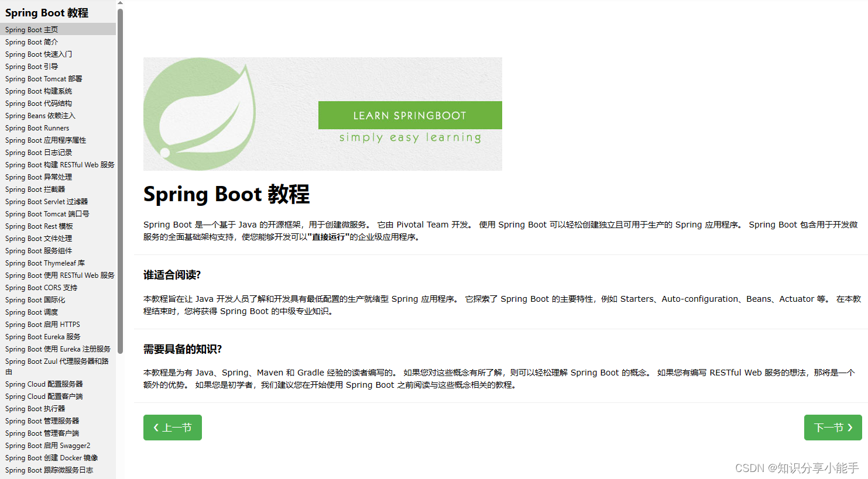Click the Spring Boot 教程 sidebar title

(x=47, y=13)
